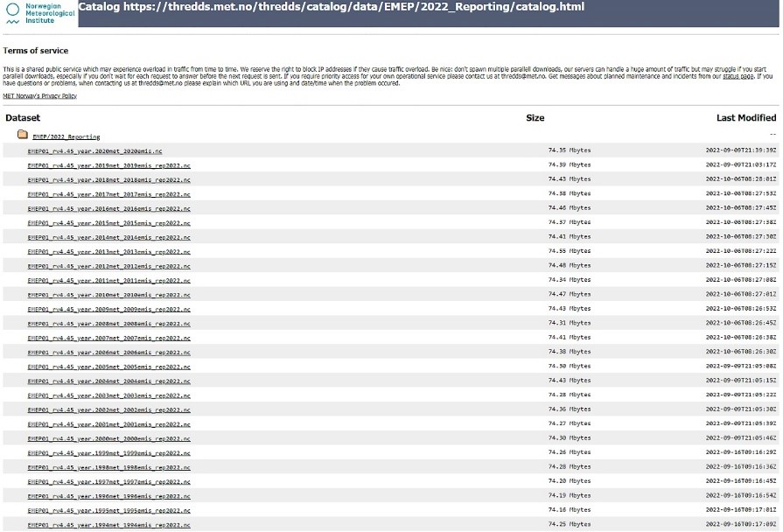The image size is (783, 532).
Task: Open the 2008met_2008emis dataset file
Action: click(108, 323)
